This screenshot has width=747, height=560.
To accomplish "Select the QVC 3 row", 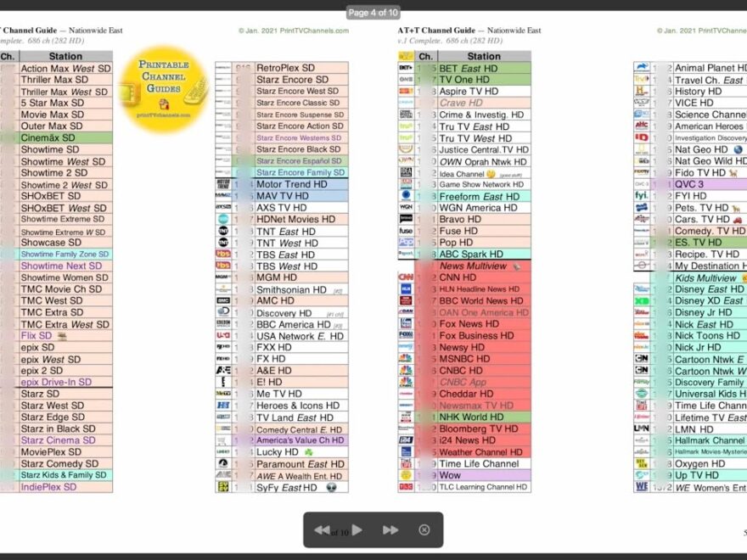I will tap(690, 184).
